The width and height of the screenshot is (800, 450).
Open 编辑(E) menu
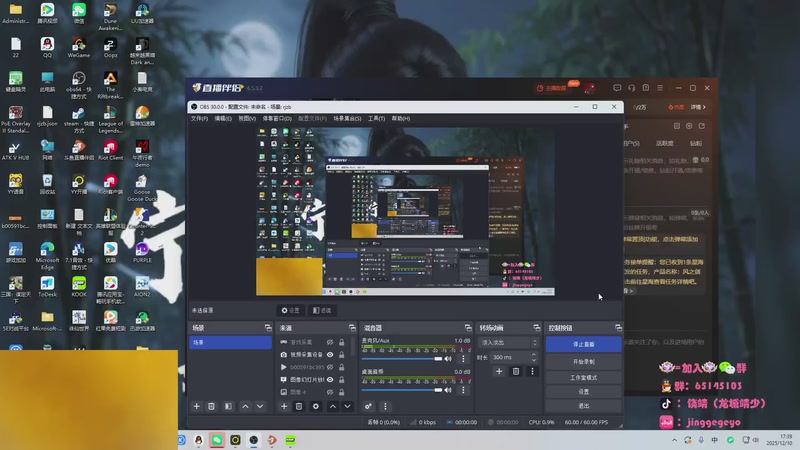(223, 118)
